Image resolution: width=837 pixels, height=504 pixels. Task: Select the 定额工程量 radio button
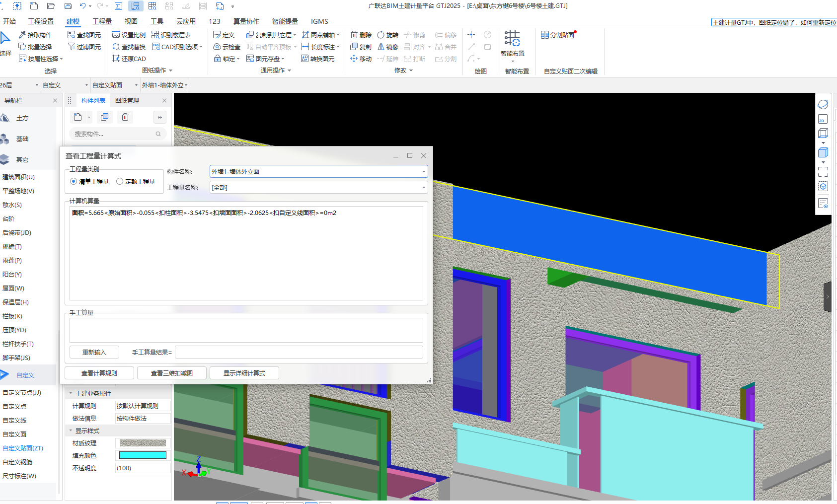coord(136,181)
